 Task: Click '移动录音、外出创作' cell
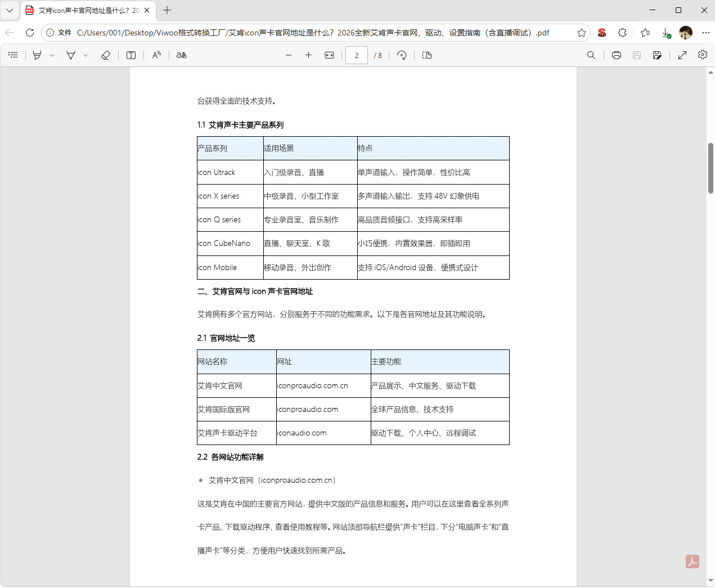pyautogui.click(x=310, y=267)
